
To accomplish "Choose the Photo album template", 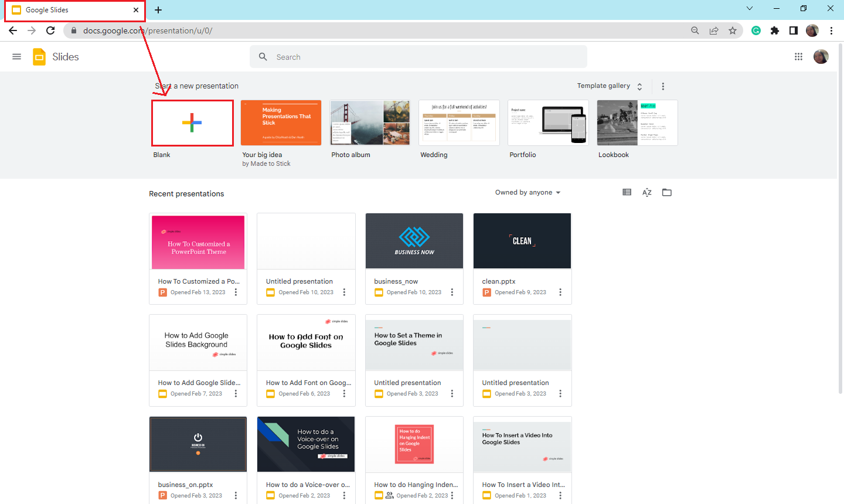I will coord(370,123).
